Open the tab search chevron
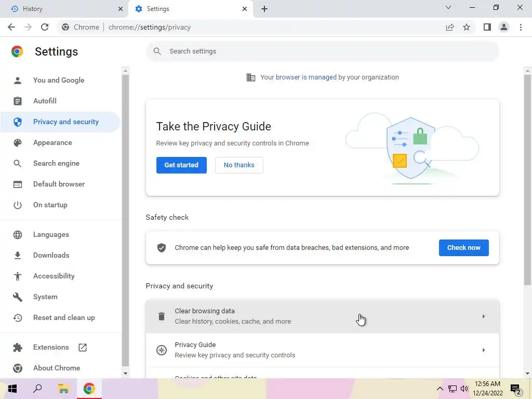This screenshot has width=532, height=399. [x=448, y=7]
